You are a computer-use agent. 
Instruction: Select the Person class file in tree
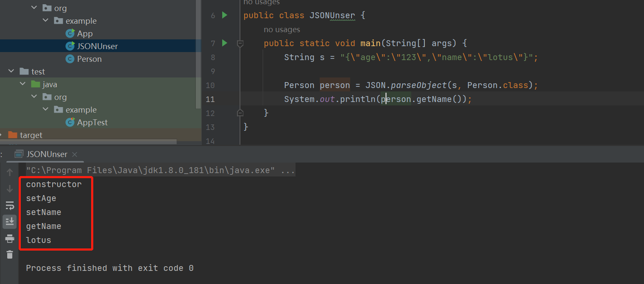coord(89,59)
